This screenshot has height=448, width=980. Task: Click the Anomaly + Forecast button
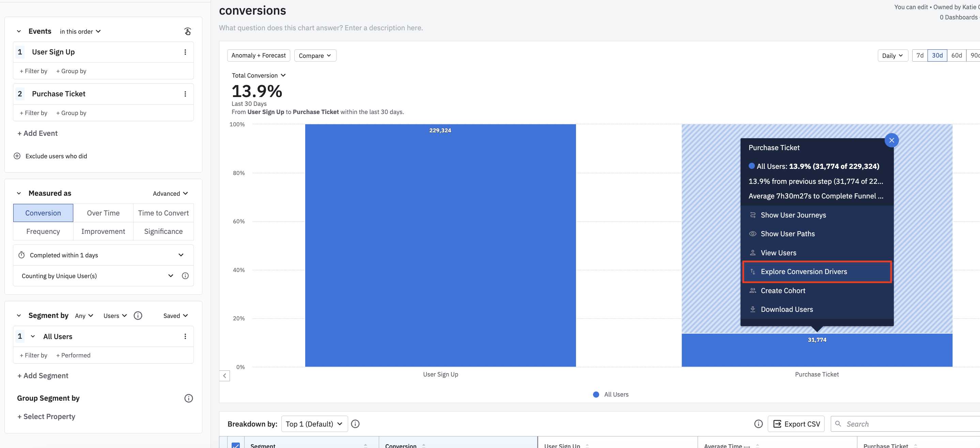tap(258, 55)
